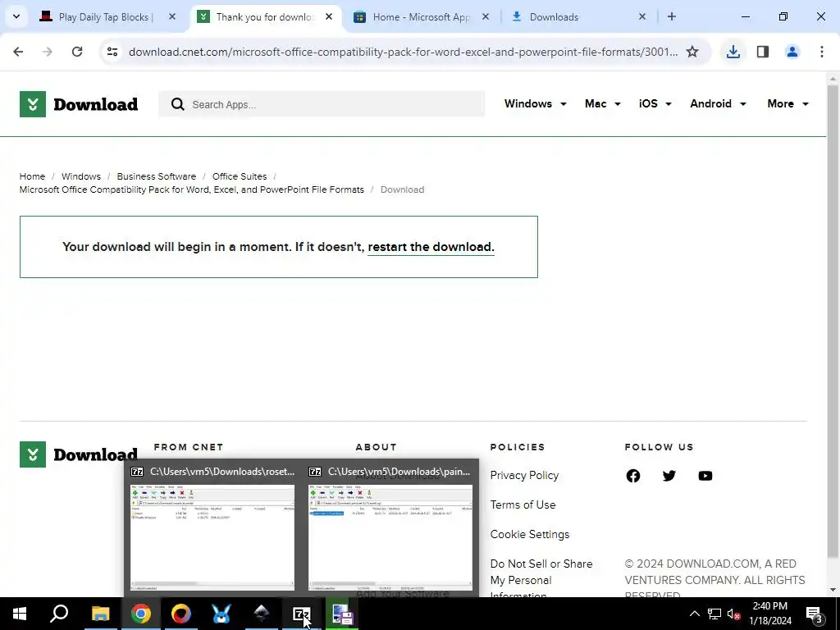Open Chrome side panel
The width and height of the screenshot is (840, 630).
762,52
